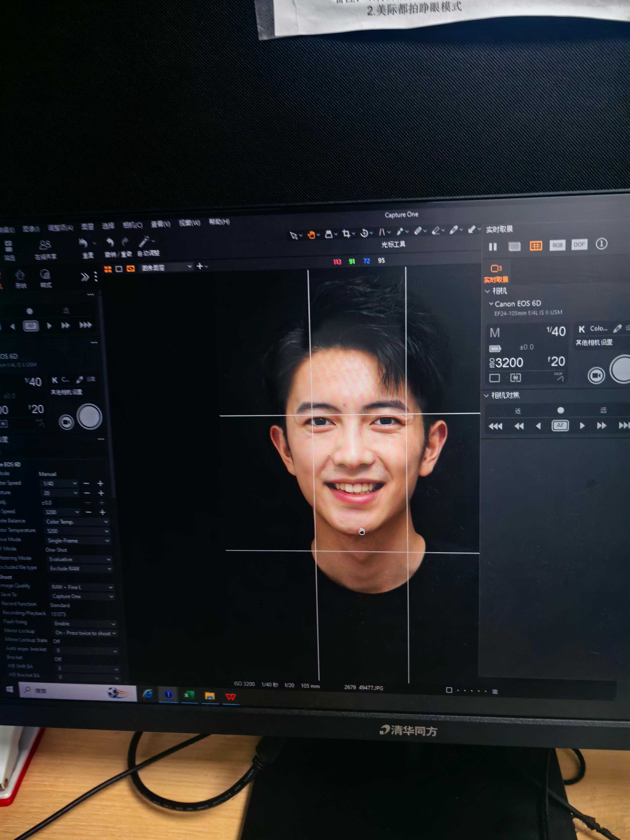
Task: Click the Redo arrow in toolbar
Action: click(x=125, y=242)
